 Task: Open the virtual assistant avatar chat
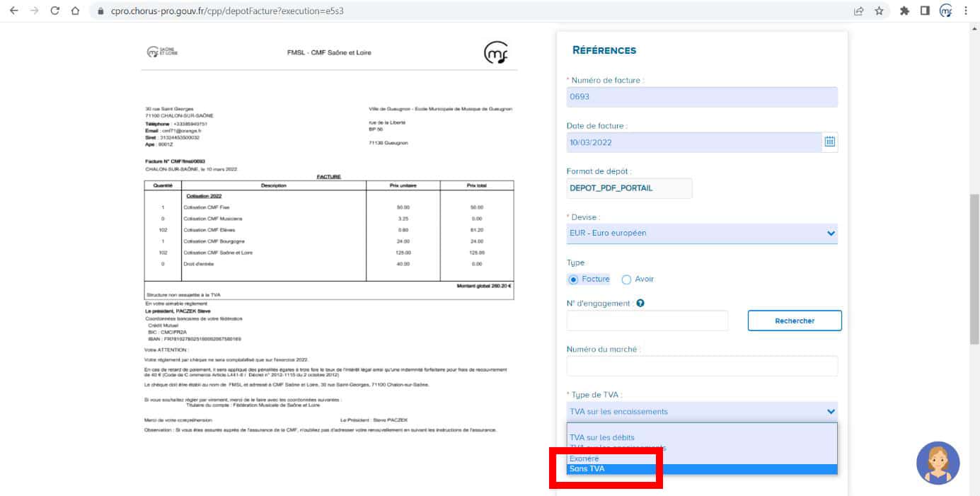pos(938,463)
